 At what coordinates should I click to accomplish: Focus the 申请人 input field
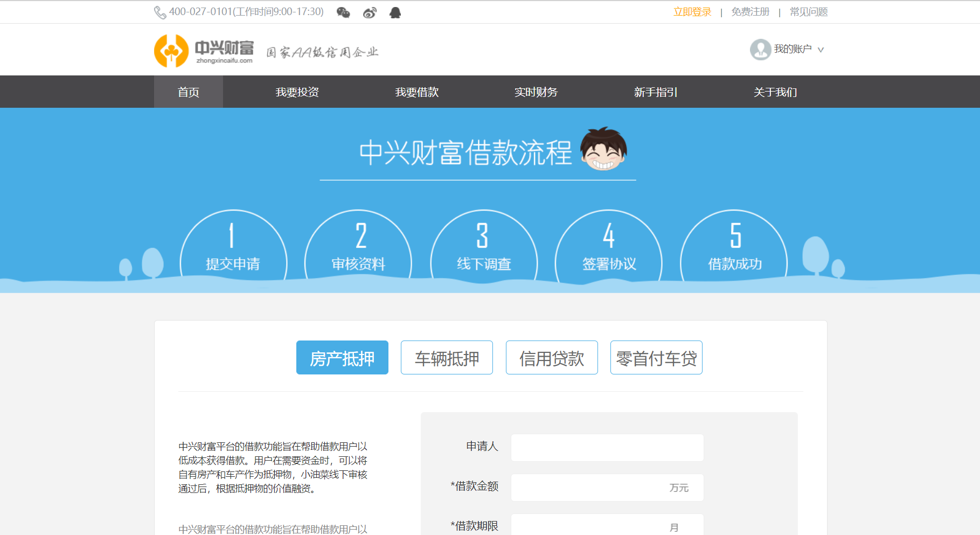pyautogui.click(x=607, y=448)
